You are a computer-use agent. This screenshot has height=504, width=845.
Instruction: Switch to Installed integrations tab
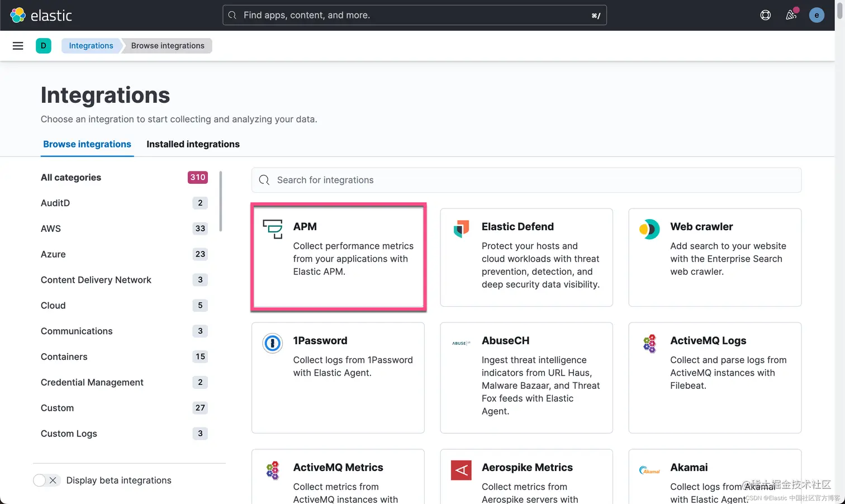click(x=193, y=144)
